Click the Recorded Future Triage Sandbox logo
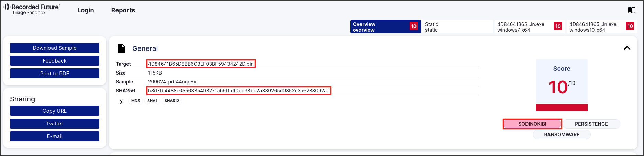644x156 pixels. click(32, 10)
